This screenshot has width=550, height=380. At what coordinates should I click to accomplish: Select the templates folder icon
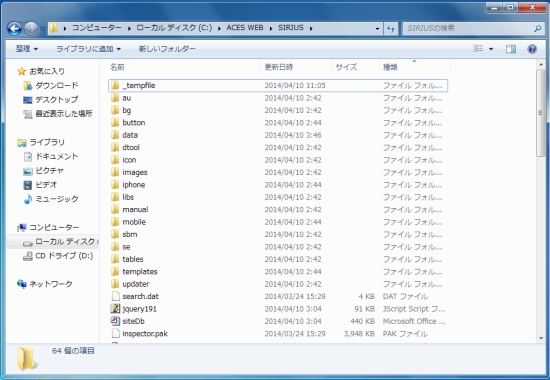click(x=115, y=272)
